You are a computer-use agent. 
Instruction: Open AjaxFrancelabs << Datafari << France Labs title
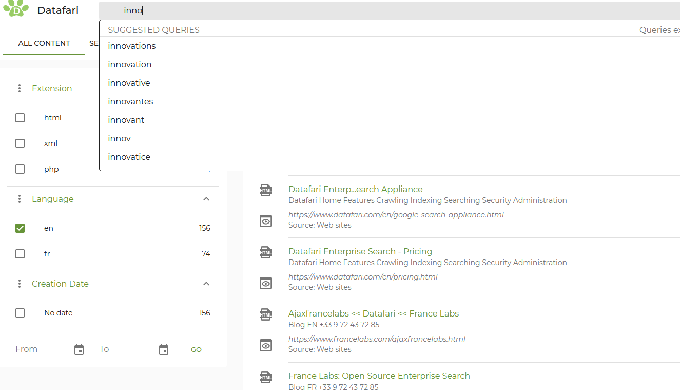click(x=373, y=314)
